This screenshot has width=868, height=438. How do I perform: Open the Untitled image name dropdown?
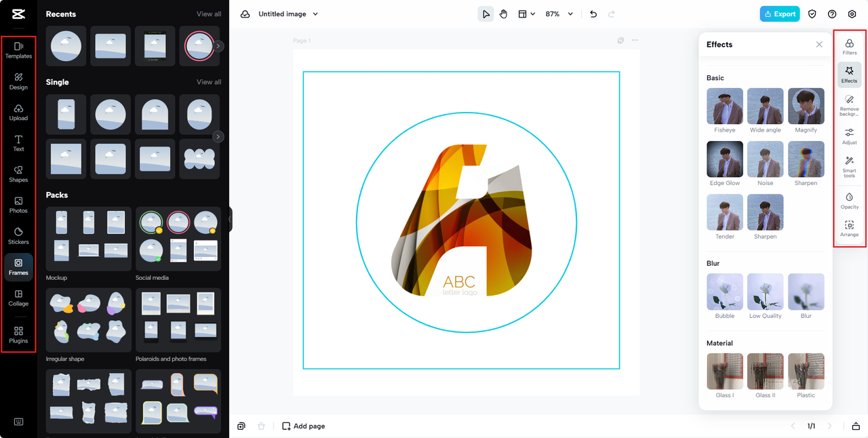[x=288, y=14]
